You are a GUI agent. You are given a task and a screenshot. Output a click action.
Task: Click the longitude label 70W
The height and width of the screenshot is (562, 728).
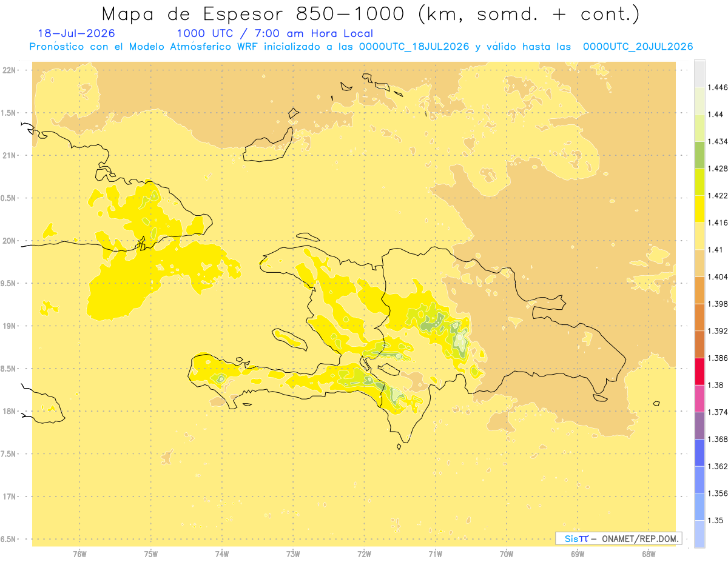tap(507, 554)
